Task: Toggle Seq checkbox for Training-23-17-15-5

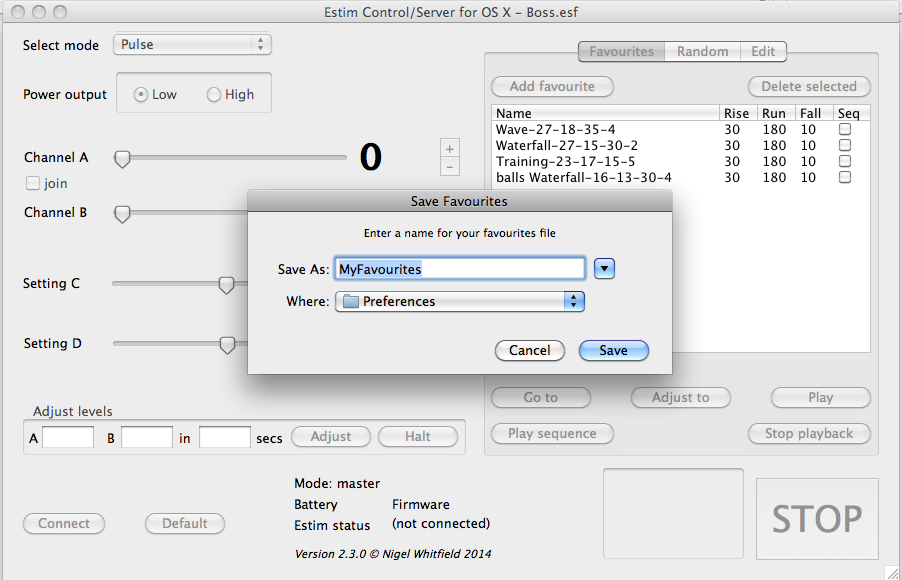Action: tap(845, 162)
